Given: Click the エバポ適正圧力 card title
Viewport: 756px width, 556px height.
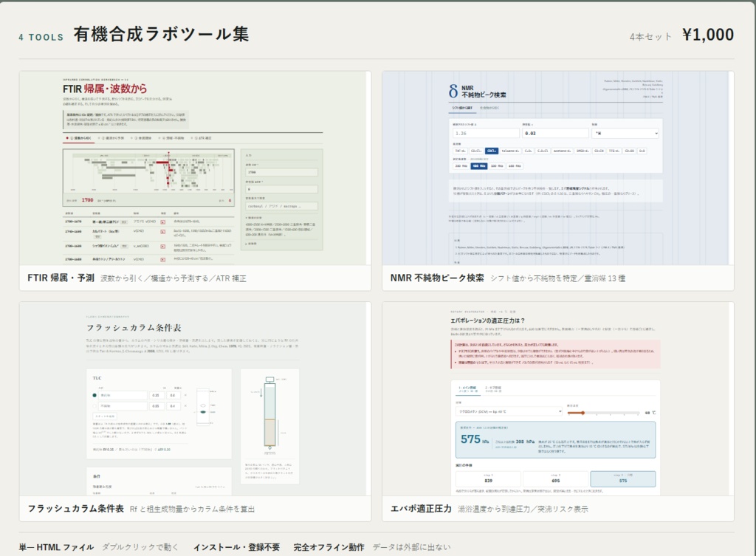Looking at the screenshot, I should click(421, 509).
